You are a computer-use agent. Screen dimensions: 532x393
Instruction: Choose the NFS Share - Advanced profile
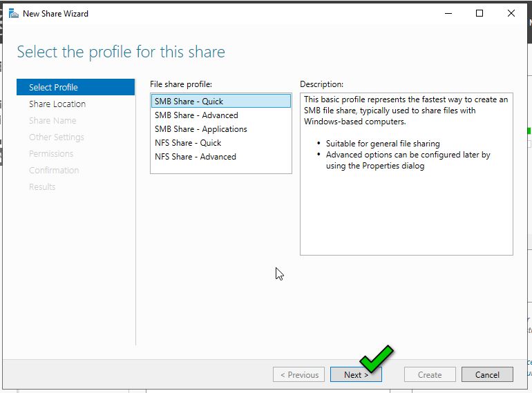[x=195, y=157]
